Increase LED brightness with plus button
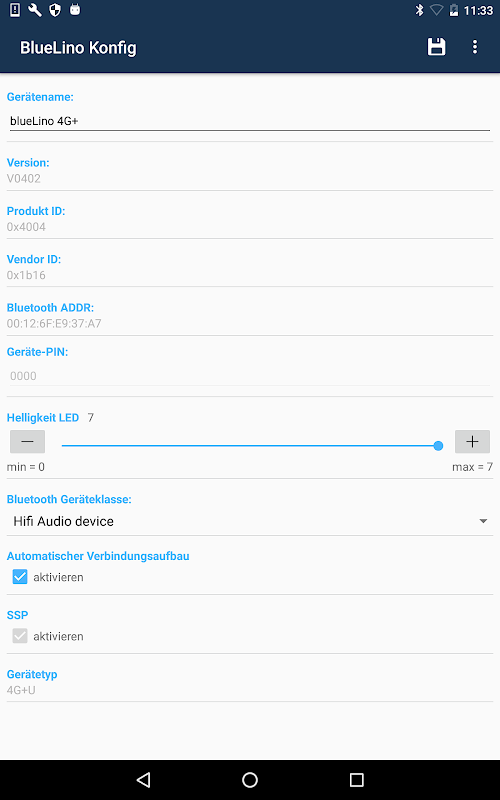Viewport: 500px width, 800px height. coord(472,441)
